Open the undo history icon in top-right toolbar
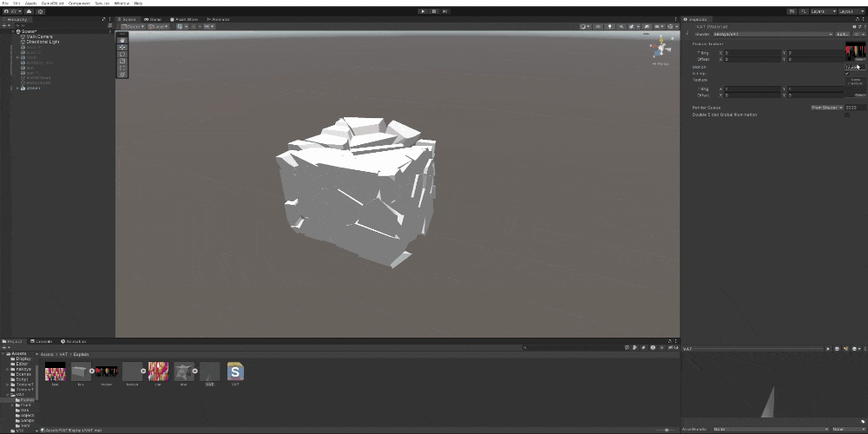 [792, 11]
